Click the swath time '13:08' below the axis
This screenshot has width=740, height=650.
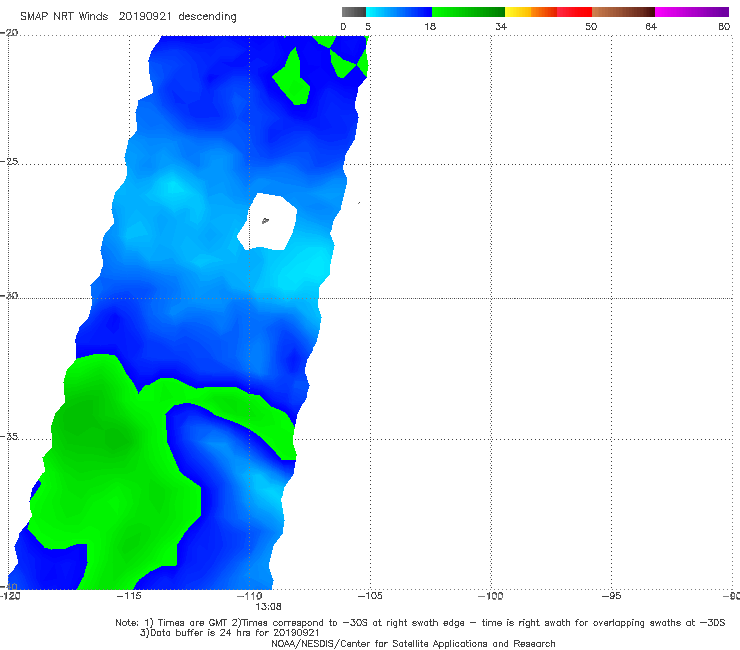point(268,606)
